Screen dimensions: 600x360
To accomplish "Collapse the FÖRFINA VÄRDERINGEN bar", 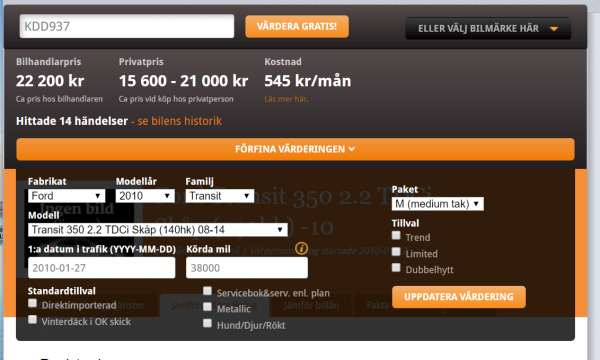I will pos(295,149).
